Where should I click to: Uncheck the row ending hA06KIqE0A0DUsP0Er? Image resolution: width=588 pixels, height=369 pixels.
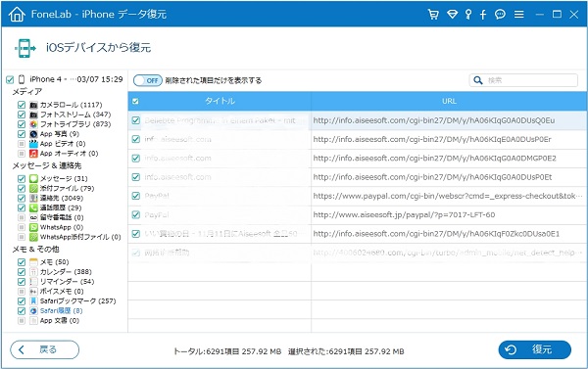pos(136,139)
